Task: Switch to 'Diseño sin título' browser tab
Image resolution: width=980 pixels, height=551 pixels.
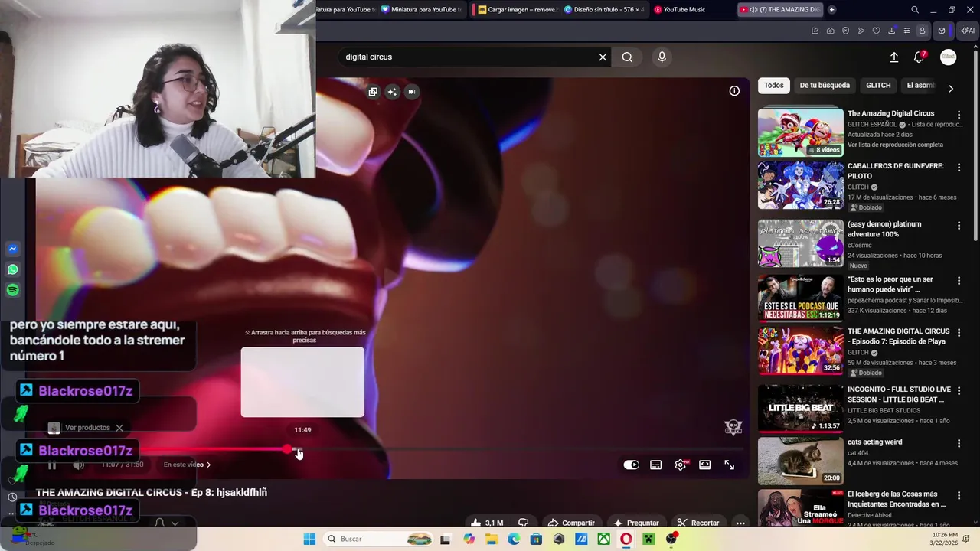Action: click(604, 9)
